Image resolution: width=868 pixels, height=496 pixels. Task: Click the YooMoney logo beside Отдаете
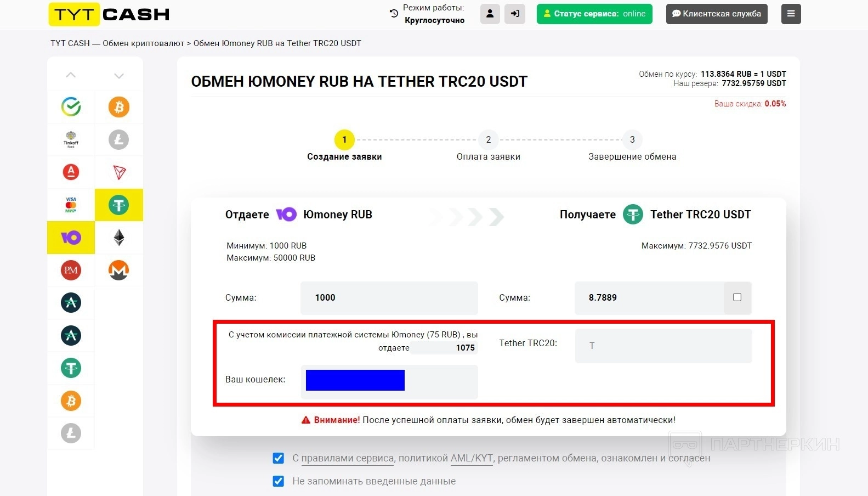pyautogui.click(x=286, y=215)
